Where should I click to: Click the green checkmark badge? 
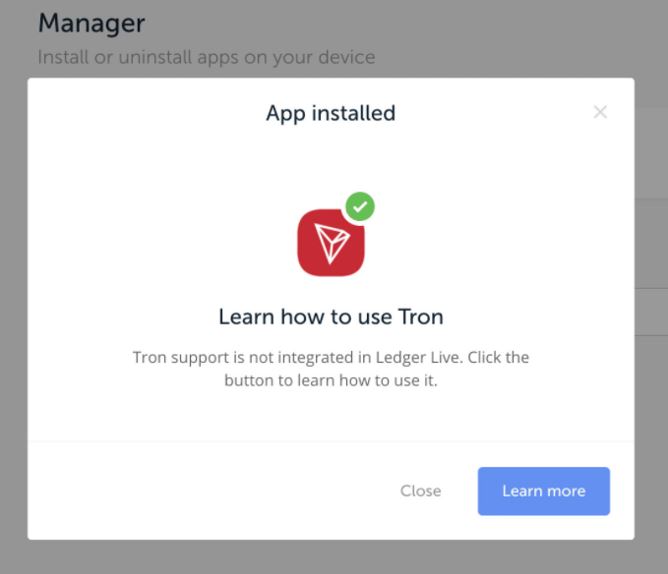tap(360, 207)
